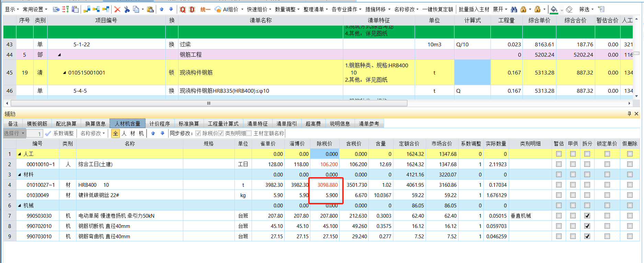Viewport: 644px width, 263px height.
Task: Click the eraser clear-color icon
Action: [569, 9]
